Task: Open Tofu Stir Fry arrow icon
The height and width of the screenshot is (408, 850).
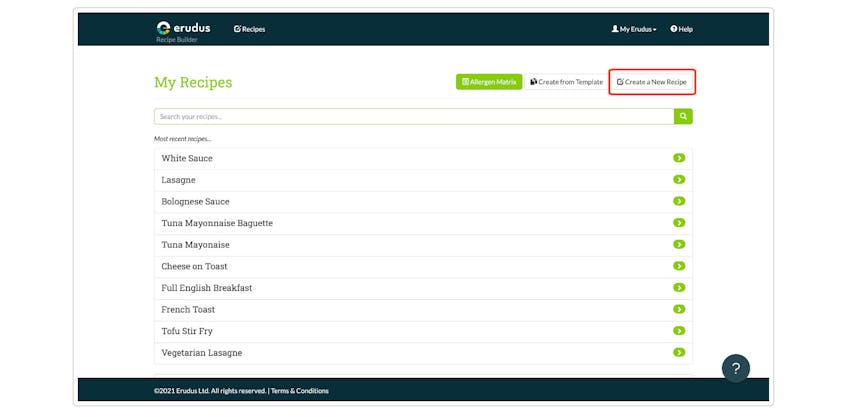Action: click(679, 331)
